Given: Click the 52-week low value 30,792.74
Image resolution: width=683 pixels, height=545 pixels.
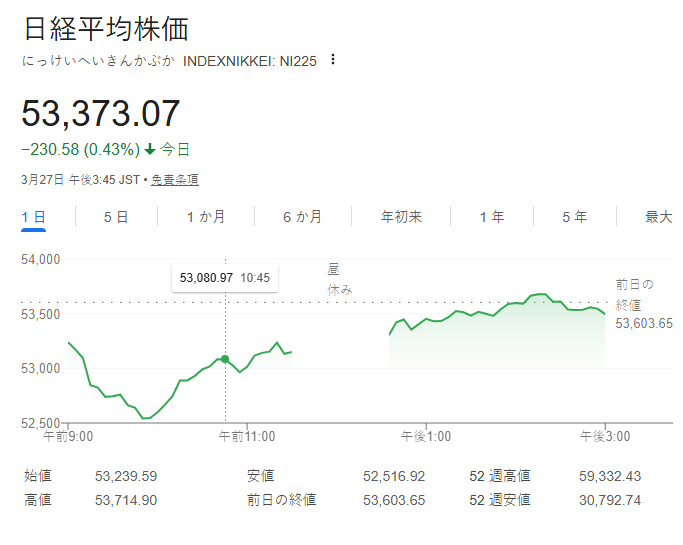Looking at the screenshot, I should tap(610, 500).
